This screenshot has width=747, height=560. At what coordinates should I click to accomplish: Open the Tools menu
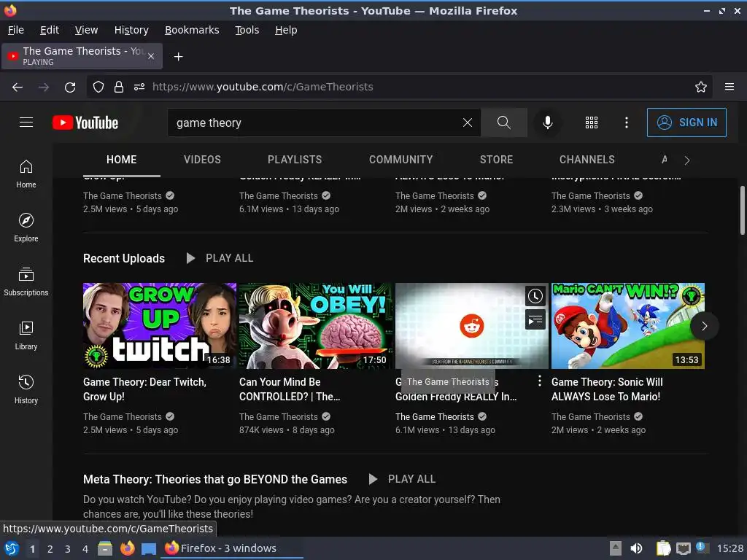(247, 30)
